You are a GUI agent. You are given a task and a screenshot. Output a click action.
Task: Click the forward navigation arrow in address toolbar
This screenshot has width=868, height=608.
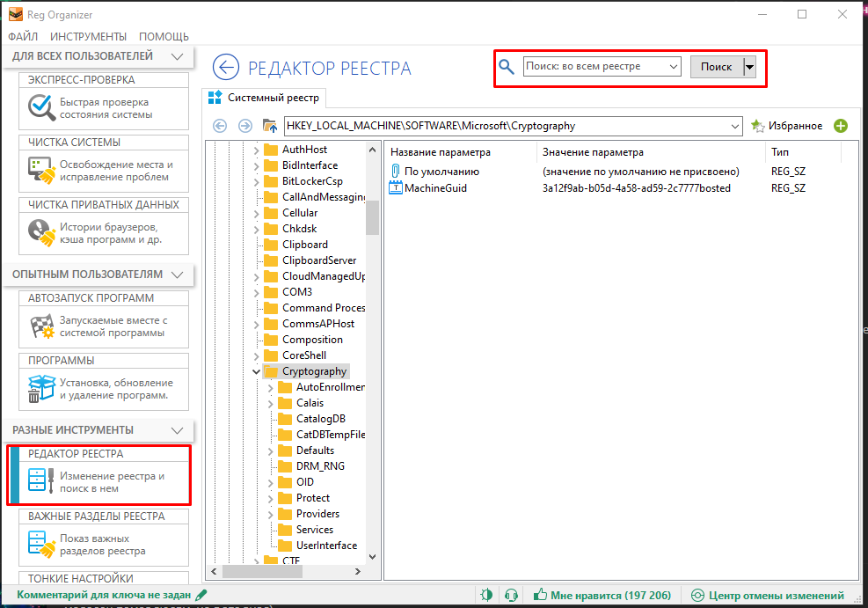click(245, 126)
